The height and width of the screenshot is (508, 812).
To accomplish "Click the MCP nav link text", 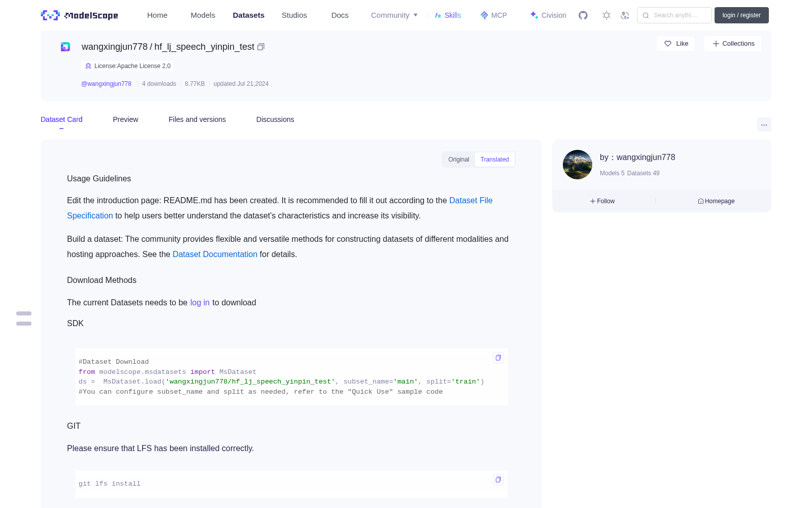I will pyautogui.click(x=499, y=15).
